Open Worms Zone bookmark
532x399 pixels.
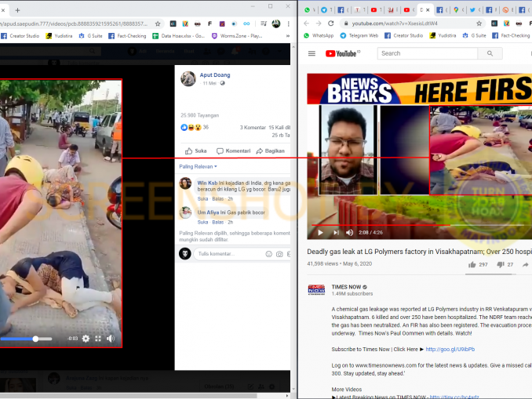click(x=237, y=35)
